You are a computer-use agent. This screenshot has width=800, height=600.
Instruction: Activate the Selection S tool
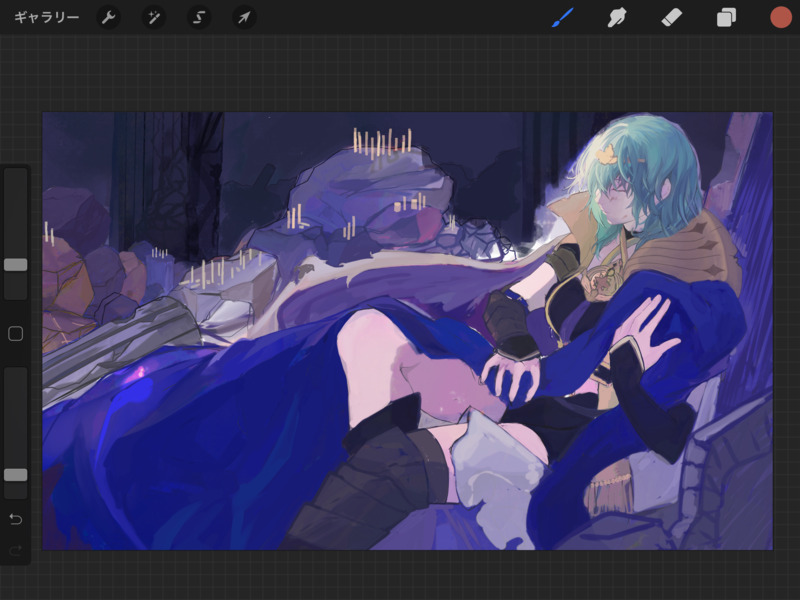[199, 18]
